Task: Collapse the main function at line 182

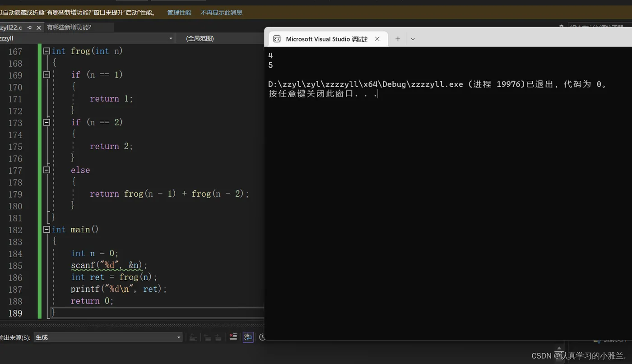Action: pos(46,230)
